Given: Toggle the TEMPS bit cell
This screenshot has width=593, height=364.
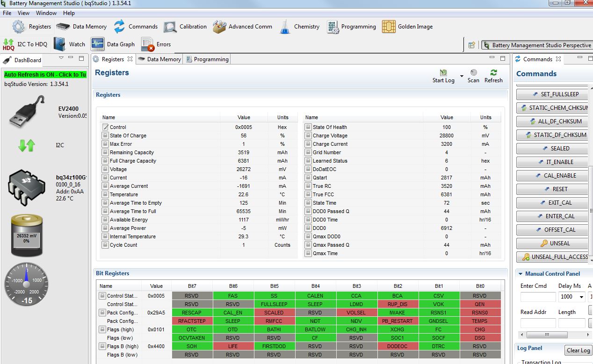Looking at the screenshot, I should click(x=480, y=321).
